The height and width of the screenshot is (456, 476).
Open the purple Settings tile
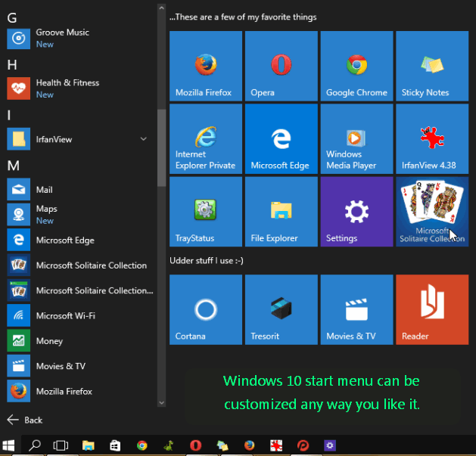coord(356,212)
